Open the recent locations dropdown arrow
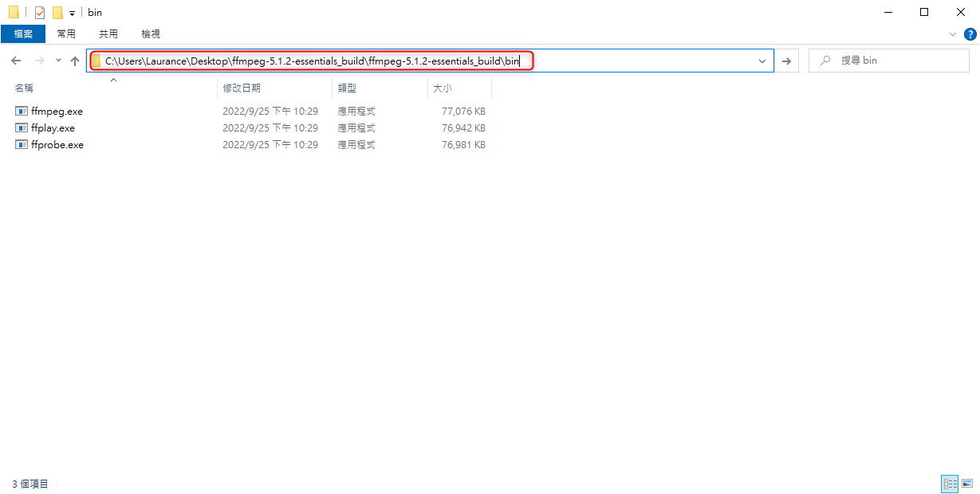 (58, 61)
